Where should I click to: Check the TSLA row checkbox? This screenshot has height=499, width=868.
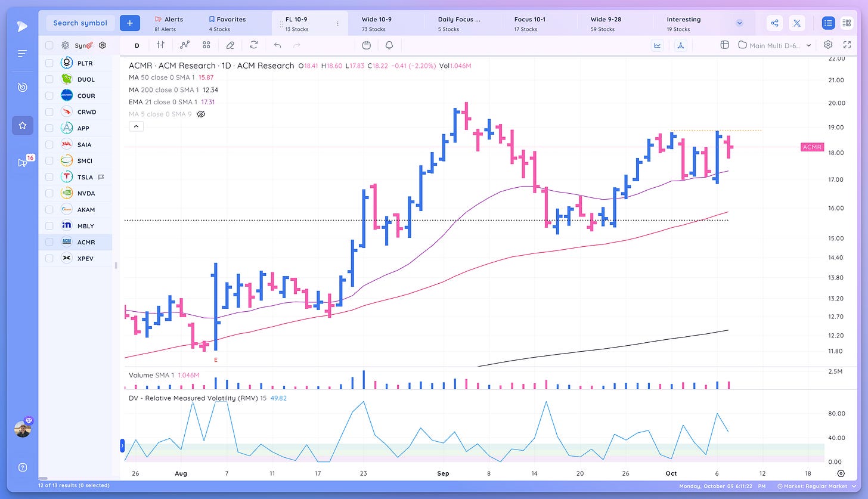click(49, 177)
